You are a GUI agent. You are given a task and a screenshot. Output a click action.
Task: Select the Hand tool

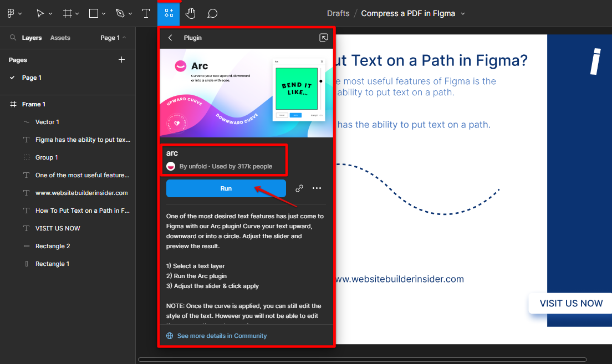tap(190, 13)
